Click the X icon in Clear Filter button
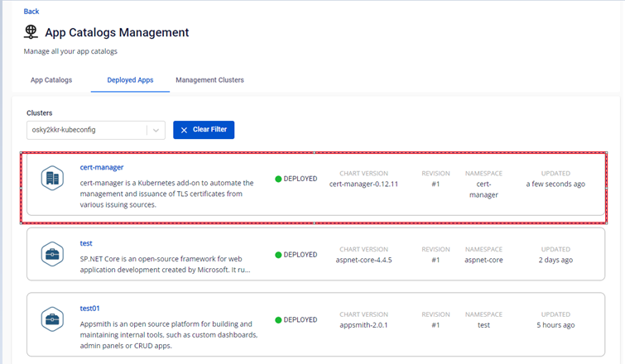Screen dimensions: 625x364 (x=184, y=130)
